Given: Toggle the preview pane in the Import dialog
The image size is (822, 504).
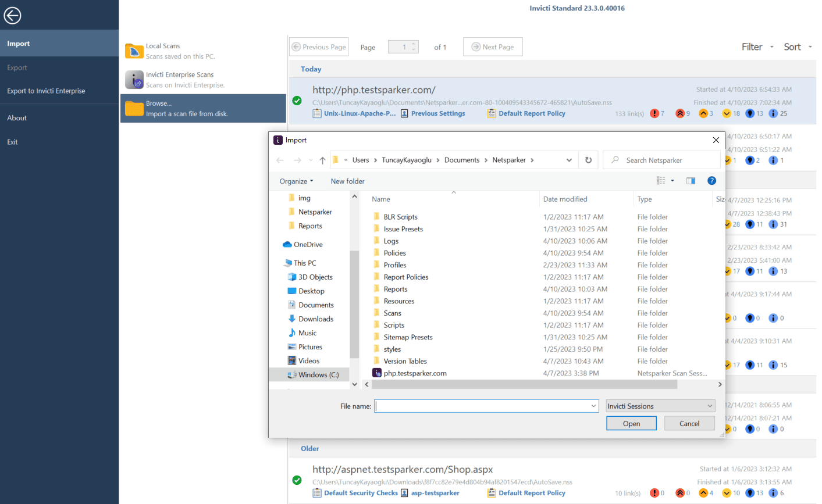Looking at the screenshot, I should point(691,180).
